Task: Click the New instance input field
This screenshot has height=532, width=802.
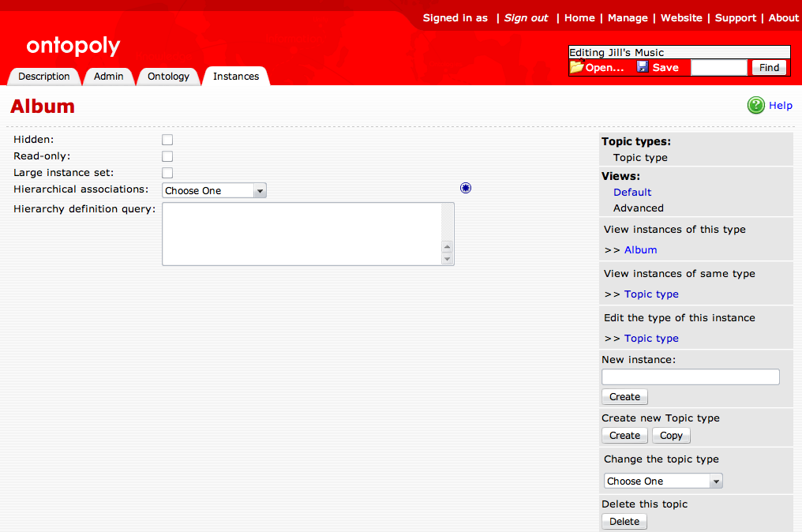Action: coord(689,377)
